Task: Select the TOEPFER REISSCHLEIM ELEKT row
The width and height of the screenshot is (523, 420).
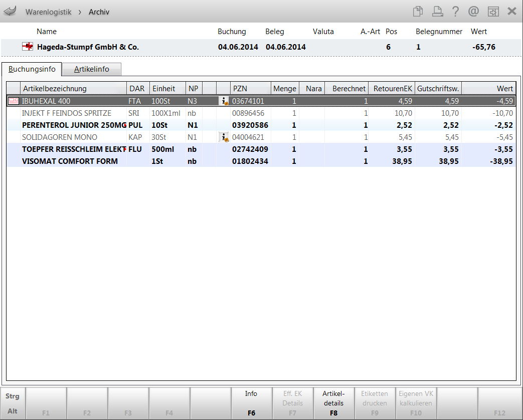Action: [x=261, y=149]
